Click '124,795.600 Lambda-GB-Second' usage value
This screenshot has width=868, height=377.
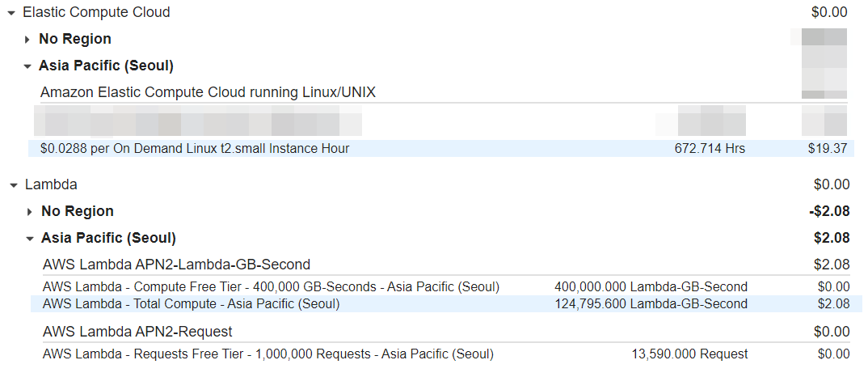coord(651,304)
